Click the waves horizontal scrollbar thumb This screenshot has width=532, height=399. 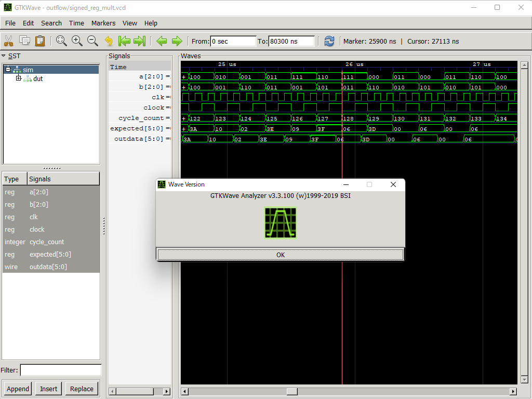pos(292,392)
